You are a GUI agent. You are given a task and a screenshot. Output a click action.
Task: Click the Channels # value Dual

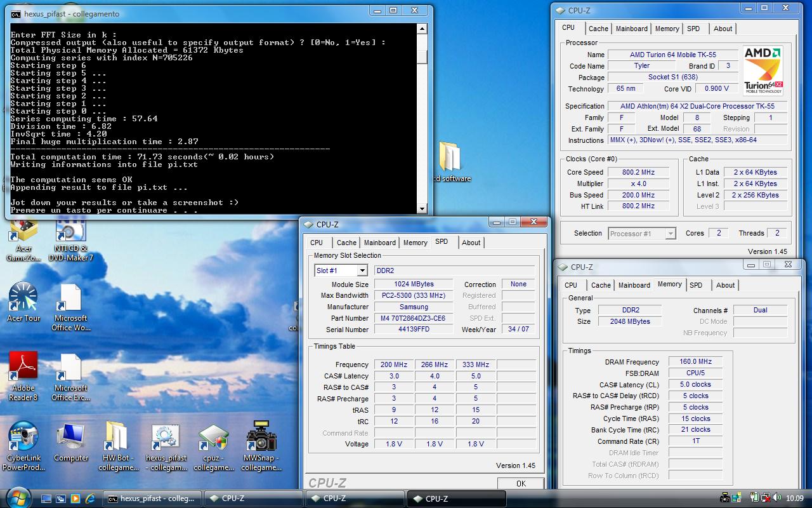coord(760,310)
